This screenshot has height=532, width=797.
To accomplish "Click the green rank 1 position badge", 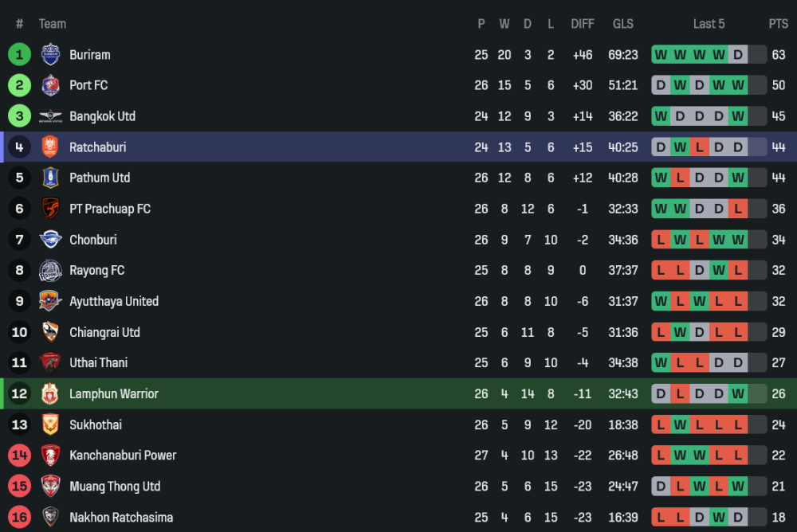I will (19, 55).
